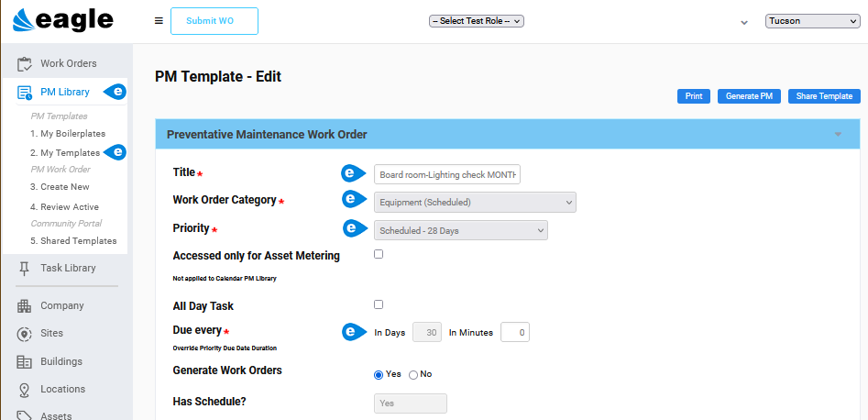Click the Company building icon
This screenshot has height=420, width=868.
click(25, 306)
